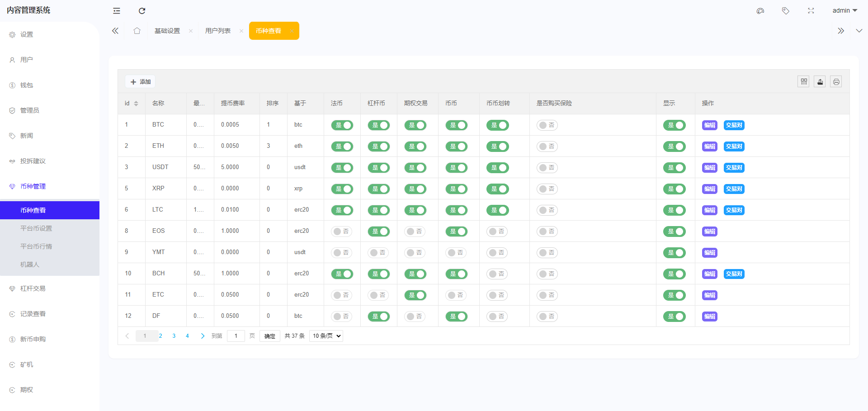Open 平台币设置 in the sidebar

pyautogui.click(x=36, y=228)
